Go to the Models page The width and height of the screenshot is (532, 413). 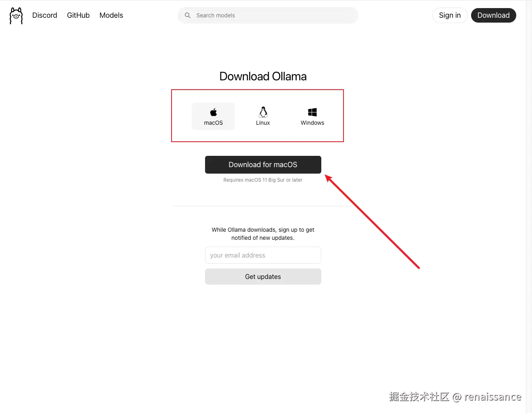[111, 15]
